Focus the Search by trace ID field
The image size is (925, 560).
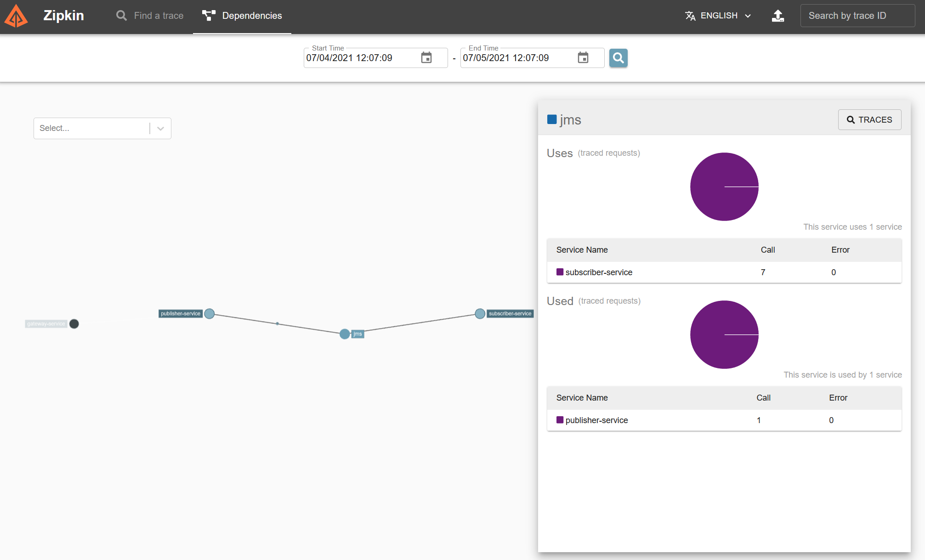(857, 16)
